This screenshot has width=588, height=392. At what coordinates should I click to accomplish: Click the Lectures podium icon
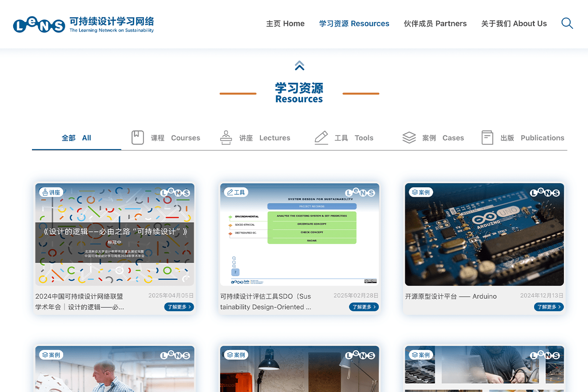(x=226, y=138)
